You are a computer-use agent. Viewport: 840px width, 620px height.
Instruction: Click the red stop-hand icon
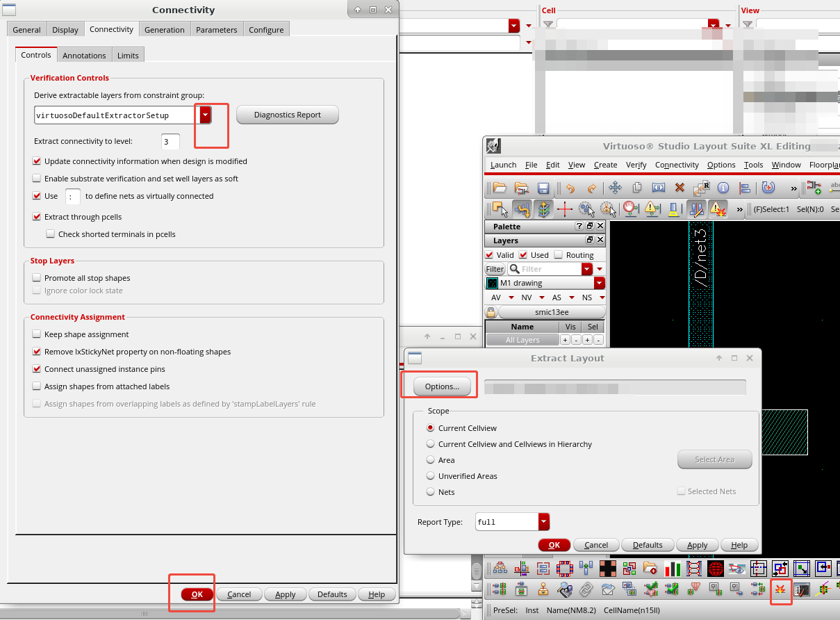[x=630, y=209]
